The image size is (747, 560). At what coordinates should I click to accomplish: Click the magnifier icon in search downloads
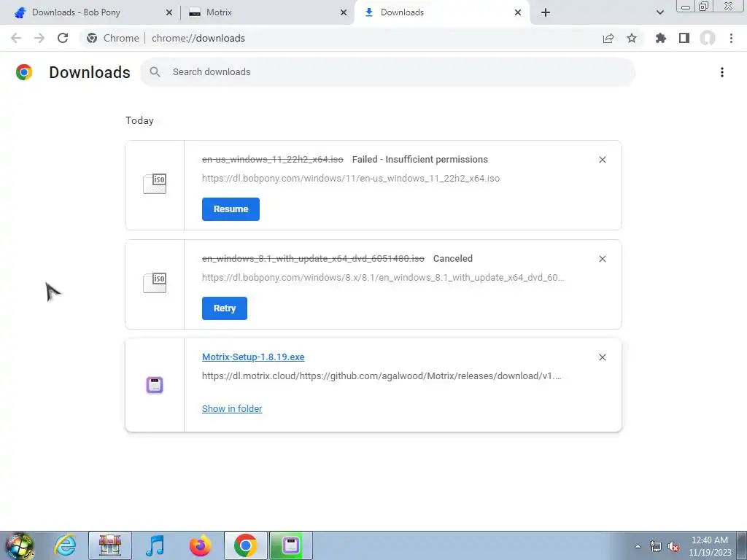[x=155, y=72]
